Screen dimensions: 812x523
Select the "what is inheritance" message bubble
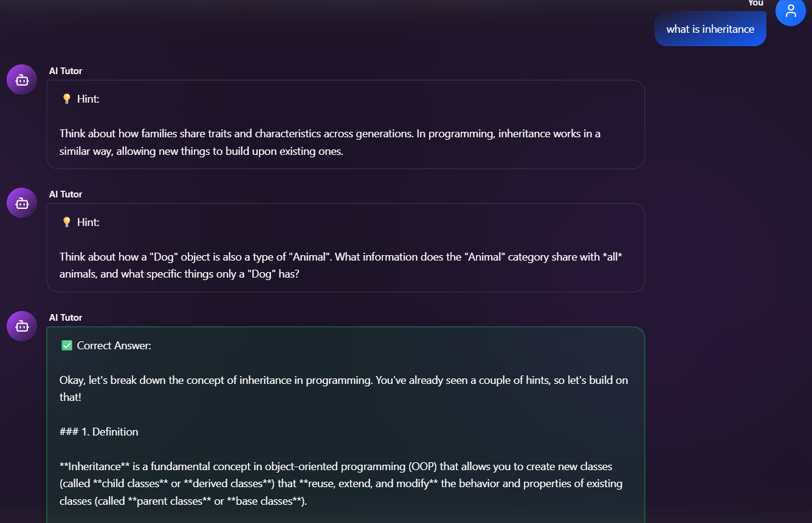coord(710,29)
